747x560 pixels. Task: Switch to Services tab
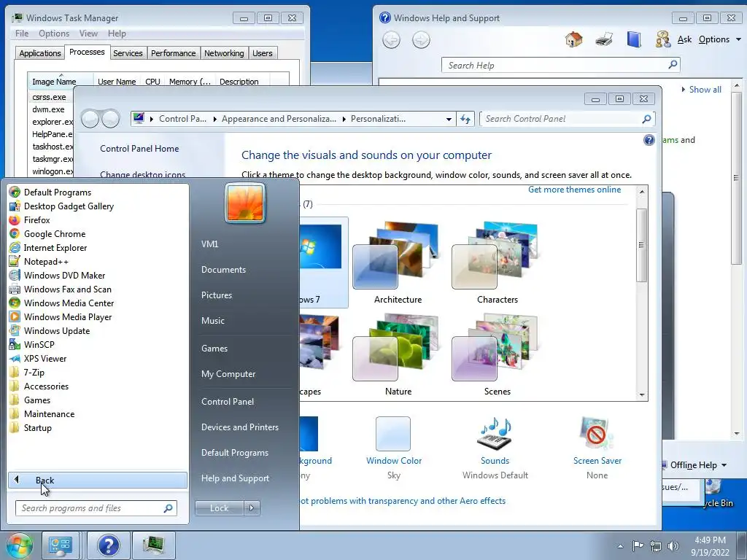pos(128,52)
